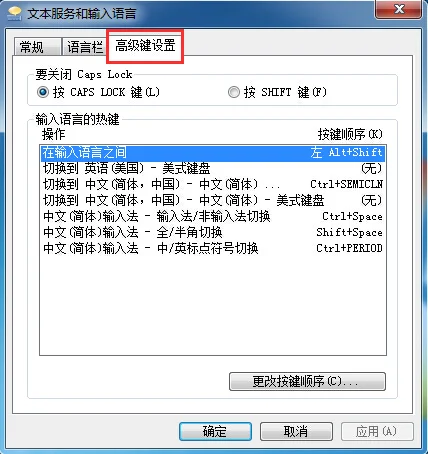Switch to the 常规 tab
Image resolution: width=428 pixels, height=454 pixels.
coord(31,47)
